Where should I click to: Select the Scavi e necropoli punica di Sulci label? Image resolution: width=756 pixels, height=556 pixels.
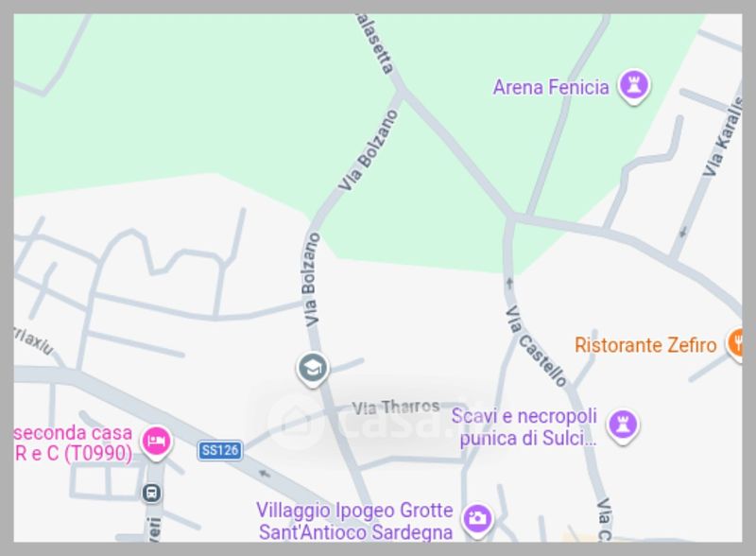pyautogui.click(x=524, y=427)
